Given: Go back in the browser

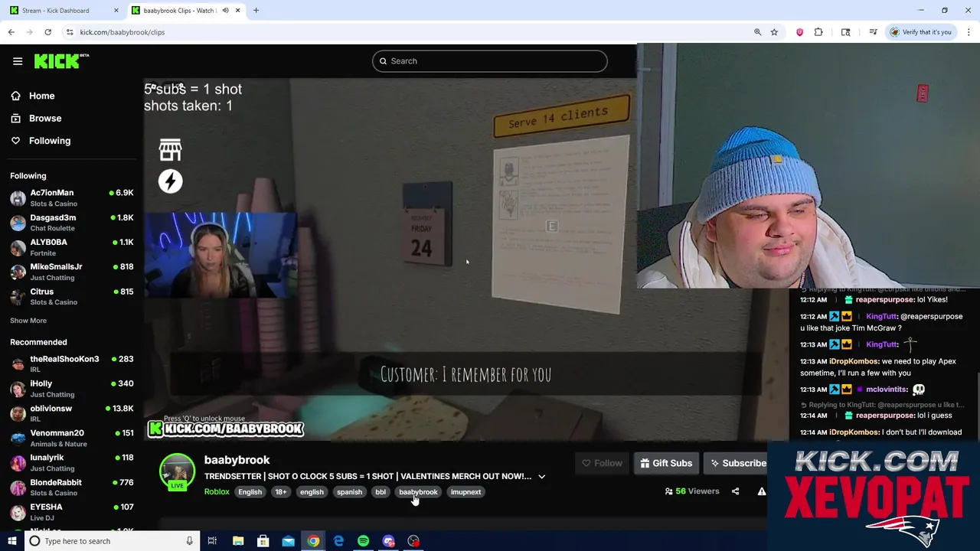Looking at the screenshot, I should click(11, 32).
